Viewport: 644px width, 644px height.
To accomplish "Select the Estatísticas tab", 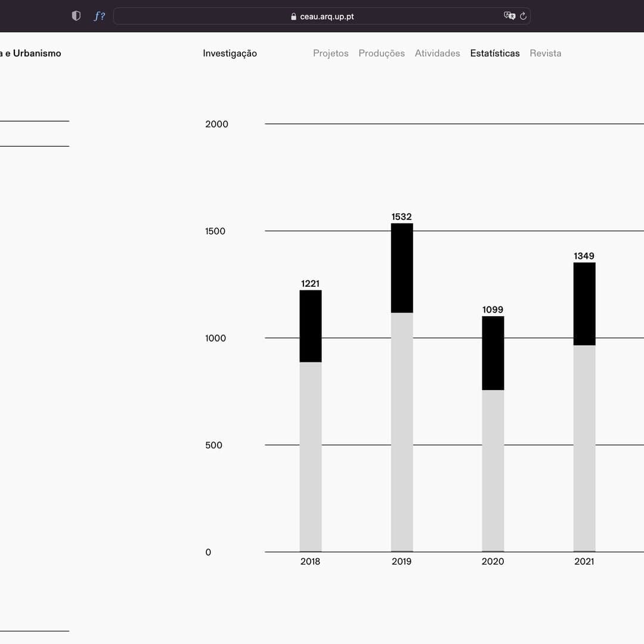I will [x=494, y=53].
